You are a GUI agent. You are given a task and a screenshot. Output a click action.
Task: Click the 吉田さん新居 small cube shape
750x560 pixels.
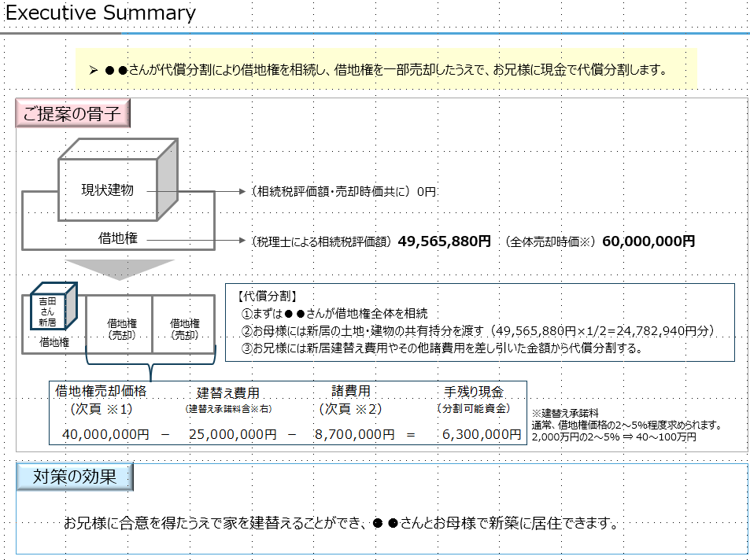[53, 306]
